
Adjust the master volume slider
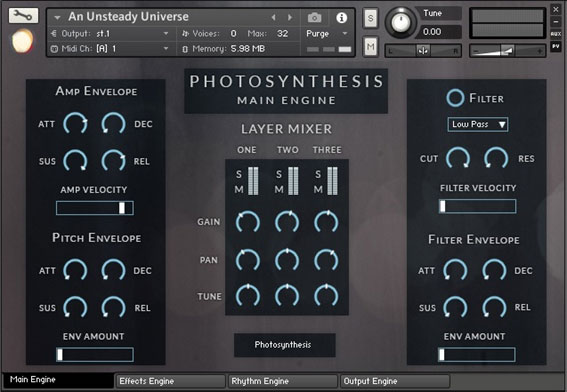[507, 51]
